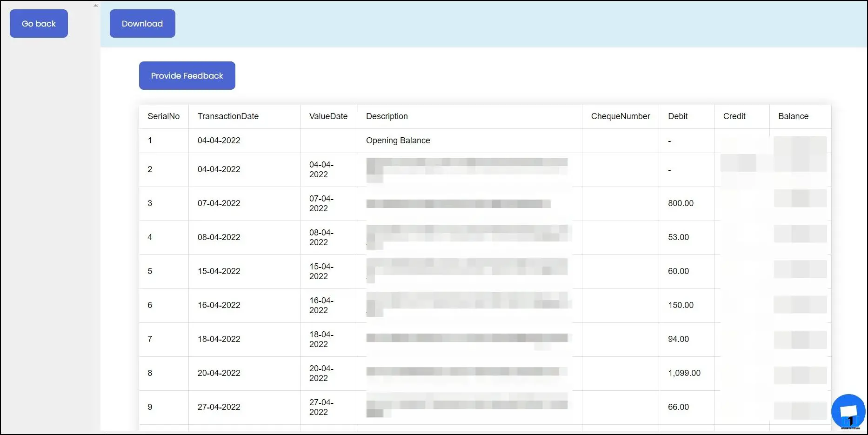Screen dimensions: 868x435
Task: Click value date 18-04-2022 in row 7
Action: pyautogui.click(x=321, y=339)
